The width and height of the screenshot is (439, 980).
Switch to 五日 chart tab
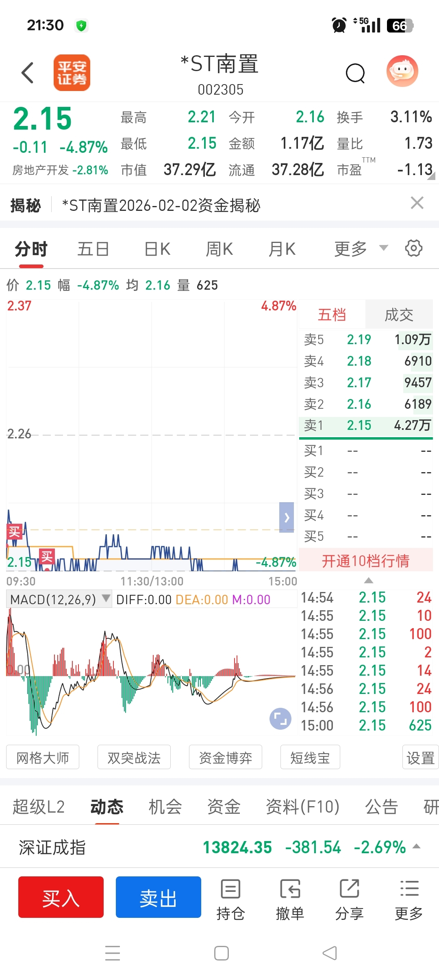tap(93, 249)
